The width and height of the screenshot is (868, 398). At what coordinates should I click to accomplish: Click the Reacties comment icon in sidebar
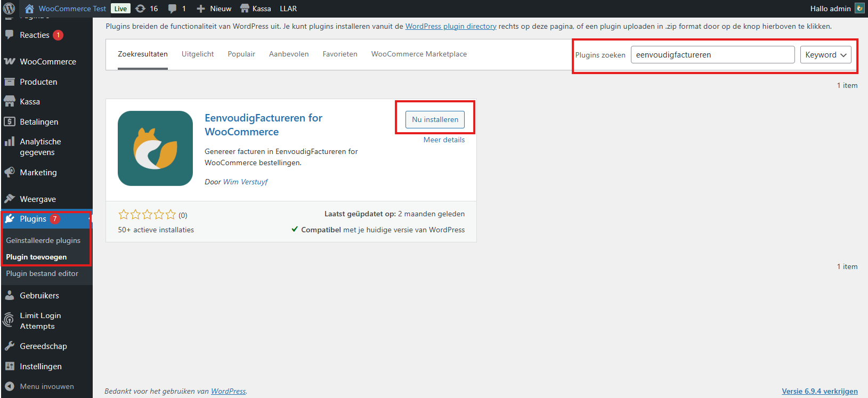[x=10, y=35]
